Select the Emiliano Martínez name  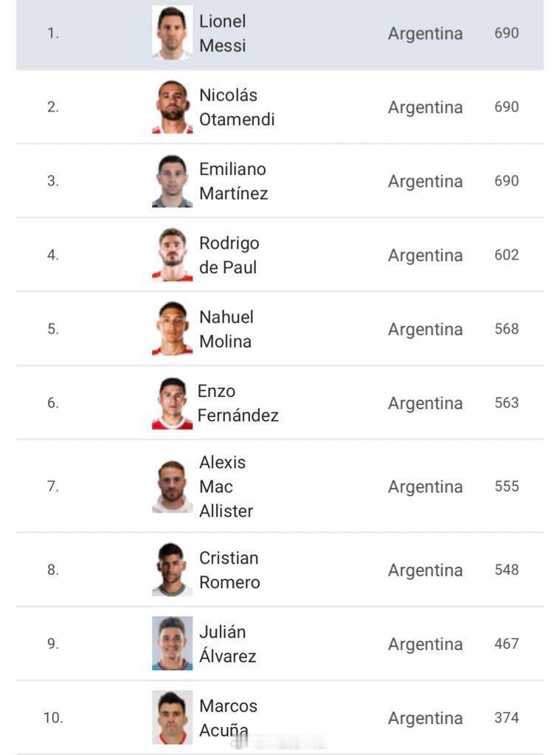coord(234,181)
